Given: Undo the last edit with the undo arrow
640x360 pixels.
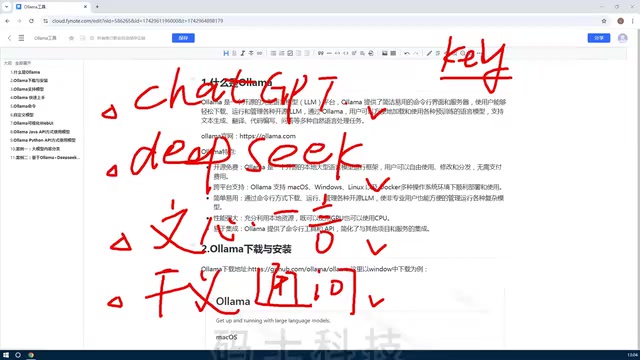Looking at the screenshot, I should click(407, 53).
